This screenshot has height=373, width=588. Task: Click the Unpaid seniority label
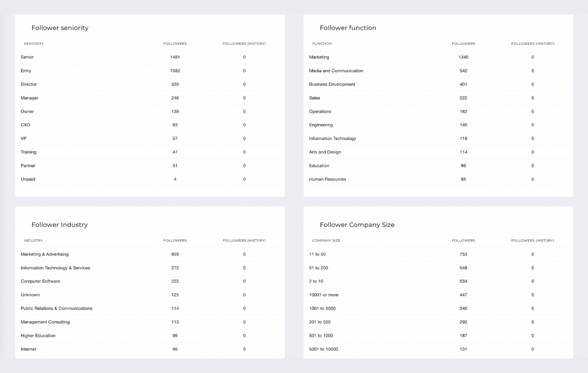[x=28, y=179]
